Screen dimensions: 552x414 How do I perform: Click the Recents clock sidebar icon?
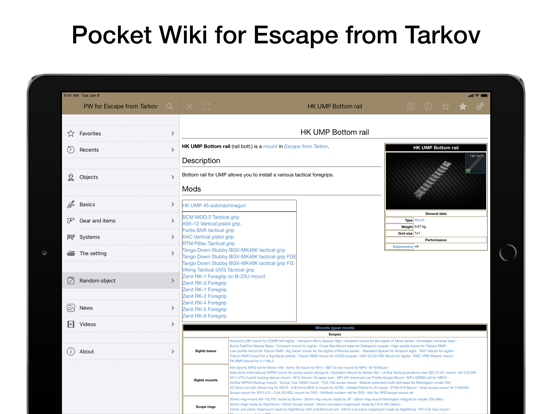[71, 150]
